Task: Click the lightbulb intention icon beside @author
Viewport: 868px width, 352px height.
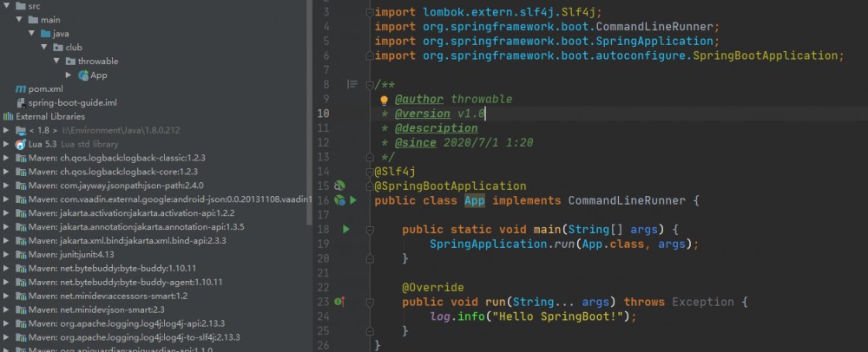Action: pos(385,100)
